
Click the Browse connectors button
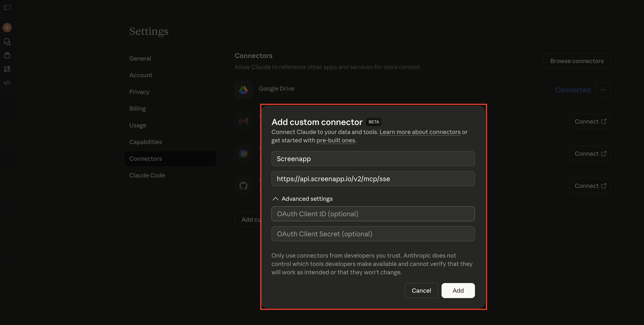click(x=577, y=61)
